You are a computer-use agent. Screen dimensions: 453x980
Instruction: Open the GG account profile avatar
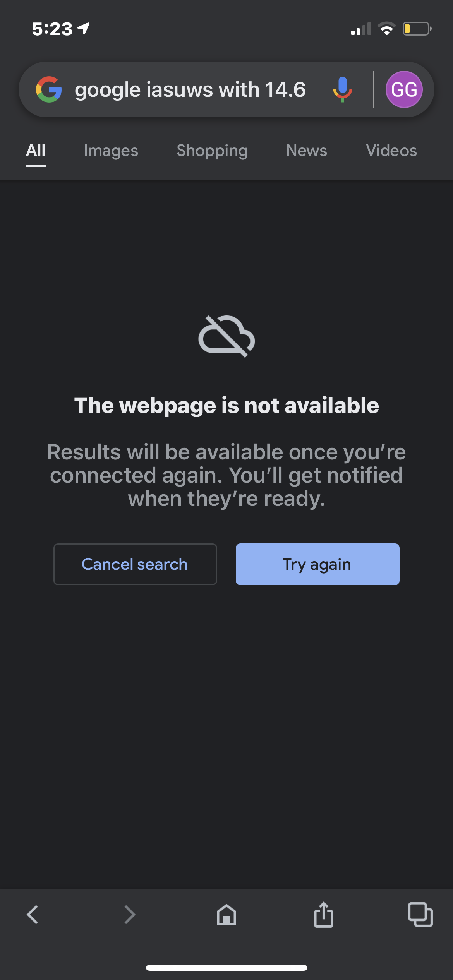click(x=404, y=89)
